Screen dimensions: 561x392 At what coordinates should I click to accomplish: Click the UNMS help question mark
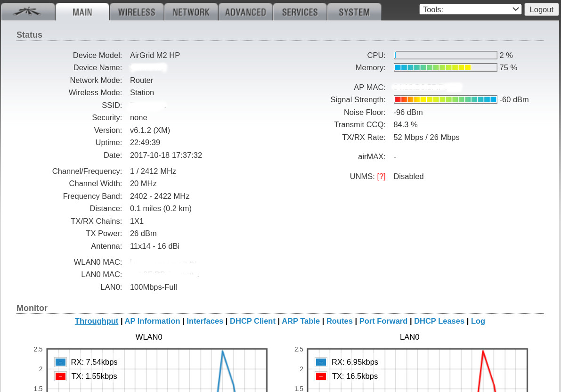(x=381, y=177)
